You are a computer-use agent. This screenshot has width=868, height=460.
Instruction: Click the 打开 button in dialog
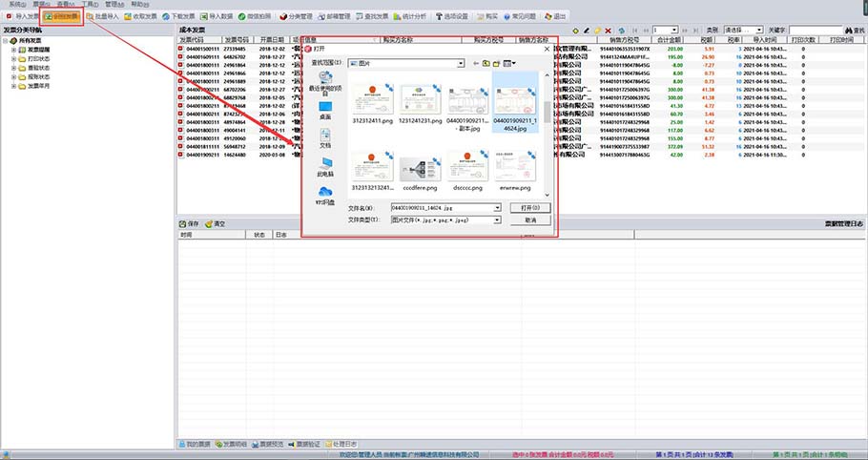[x=530, y=207]
